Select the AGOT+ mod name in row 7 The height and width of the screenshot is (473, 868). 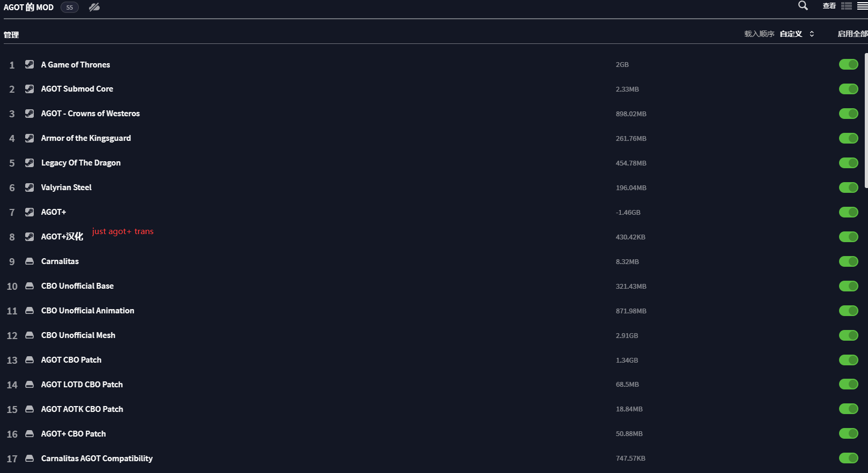[54, 212]
